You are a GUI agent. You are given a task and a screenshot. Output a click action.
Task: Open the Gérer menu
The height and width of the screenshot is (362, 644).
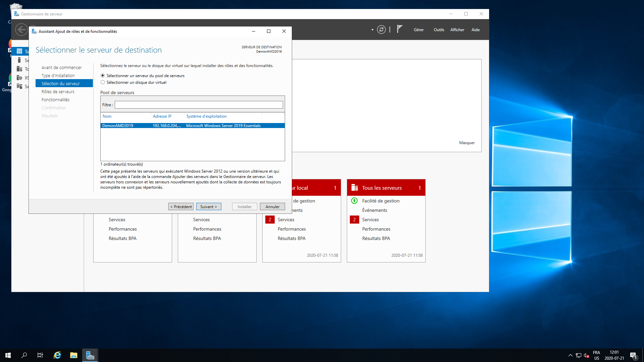tap(419, 29)
